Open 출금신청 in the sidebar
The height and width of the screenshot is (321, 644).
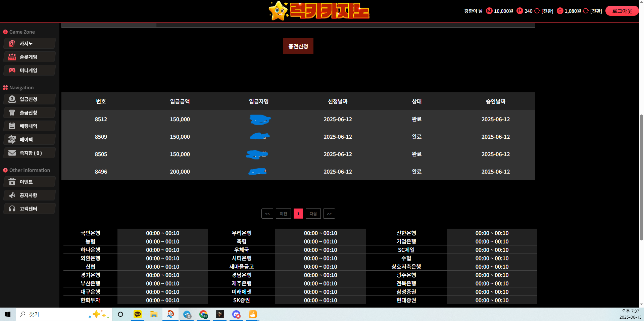pyautogui.click(x=29, y=112)
